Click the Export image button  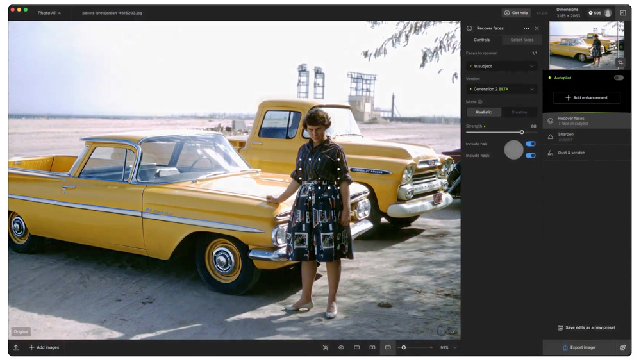[x=579, y=347]
